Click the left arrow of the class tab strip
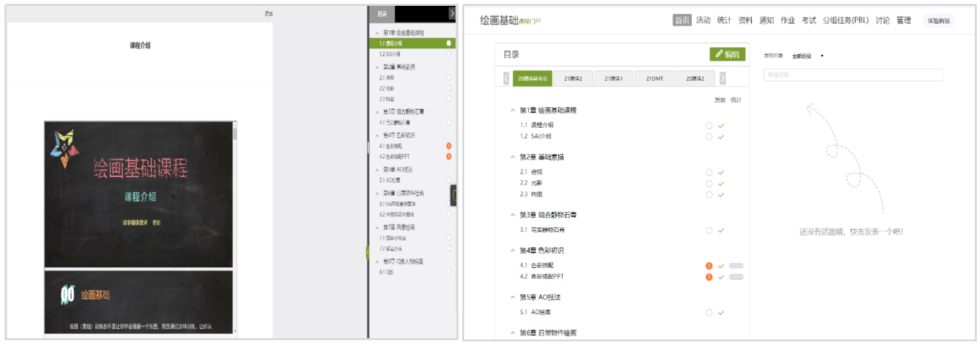This screenshot has height=344, width=980. 506,79
